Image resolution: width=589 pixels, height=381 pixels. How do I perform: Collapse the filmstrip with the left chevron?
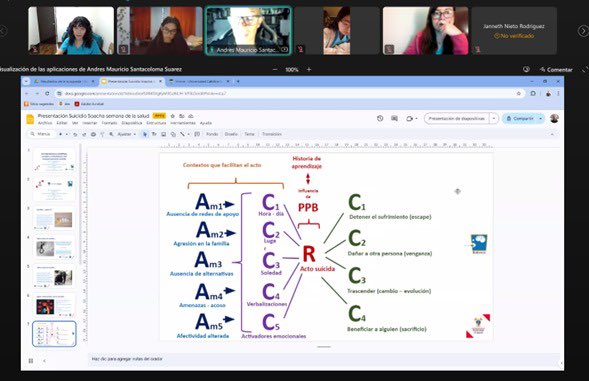pos(44,361)
